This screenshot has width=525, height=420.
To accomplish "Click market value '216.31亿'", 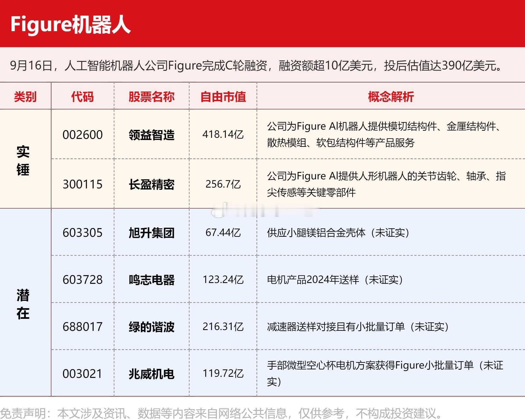I will pyautogui.click(x=223, y=326).
